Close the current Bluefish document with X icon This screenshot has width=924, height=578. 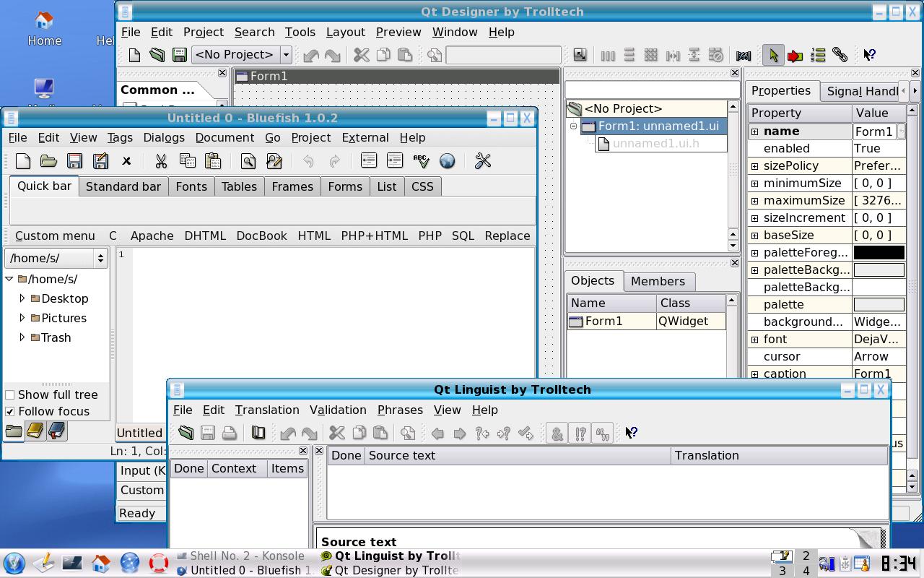click(126, 161)
